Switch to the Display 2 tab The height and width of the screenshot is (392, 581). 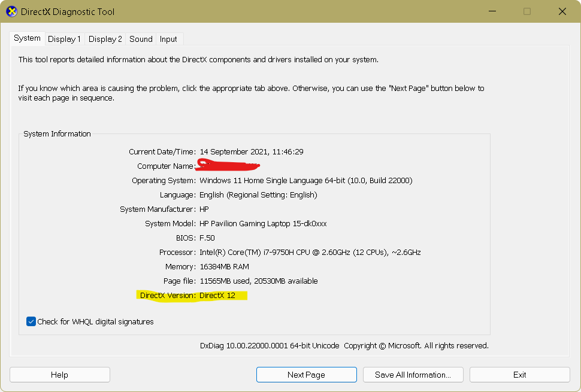point(105,39)
